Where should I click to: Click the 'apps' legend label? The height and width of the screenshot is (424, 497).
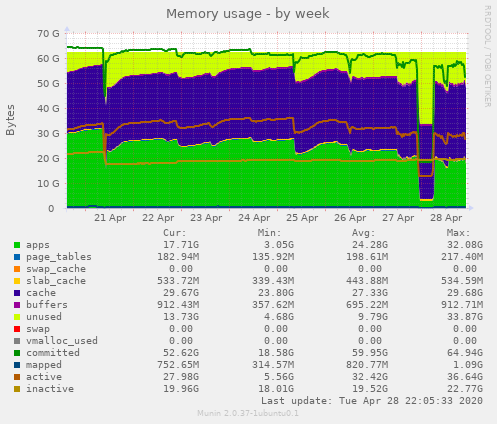tap(38, 245)
